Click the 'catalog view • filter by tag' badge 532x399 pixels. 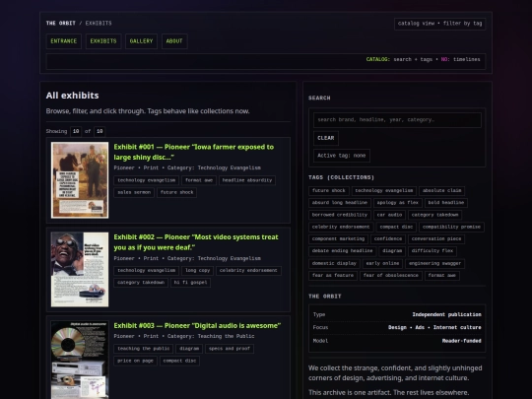click(439, 24)
